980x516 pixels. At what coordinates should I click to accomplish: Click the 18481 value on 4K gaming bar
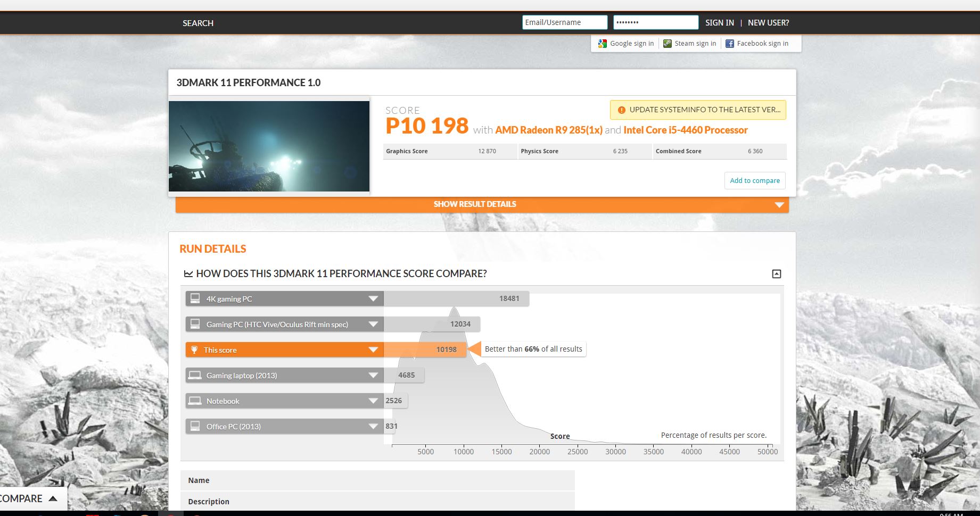[x=509, y=299]
